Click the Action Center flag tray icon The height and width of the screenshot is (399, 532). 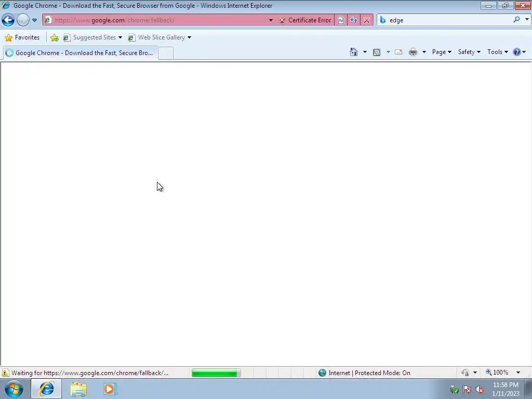tap(467, 390)
